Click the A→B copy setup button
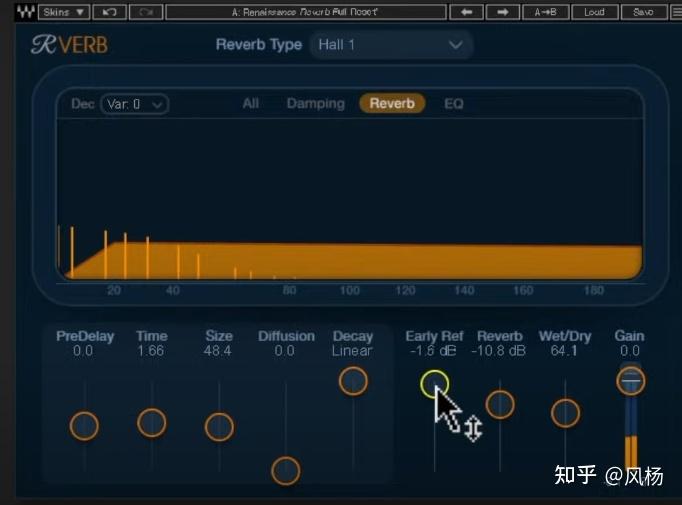 pyautogui.click(x=545, y=12)
